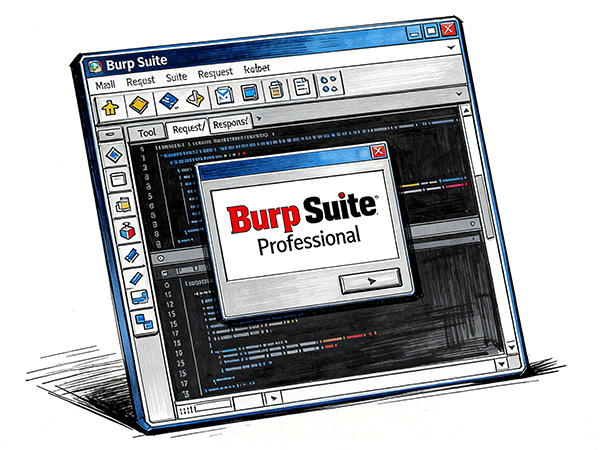Viewport: 600px width, 450px height.
Task: Switch to the Response tab
Action: pyautogui.click(x=228, y=123)
